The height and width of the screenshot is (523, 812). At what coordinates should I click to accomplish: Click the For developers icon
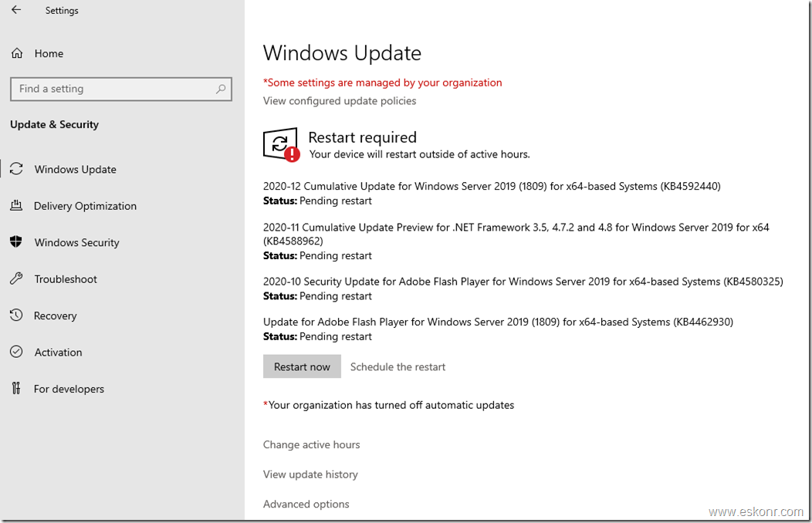pyautogui.click(x=16, y=388)
